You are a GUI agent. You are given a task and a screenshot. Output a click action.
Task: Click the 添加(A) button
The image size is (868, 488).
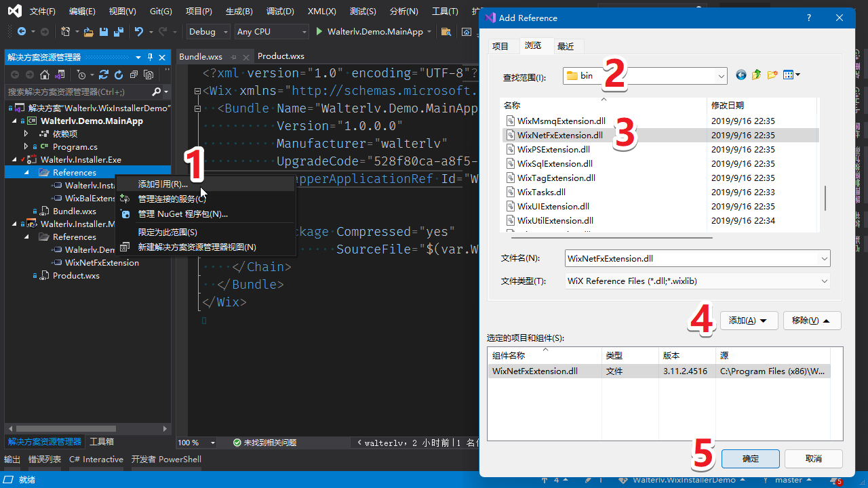[x=749, y=321]
